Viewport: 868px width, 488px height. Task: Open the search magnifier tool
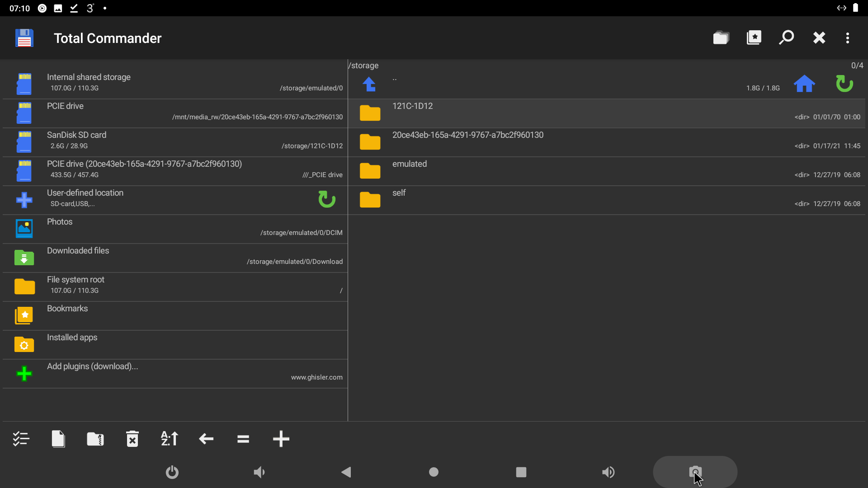click(787, 38)
